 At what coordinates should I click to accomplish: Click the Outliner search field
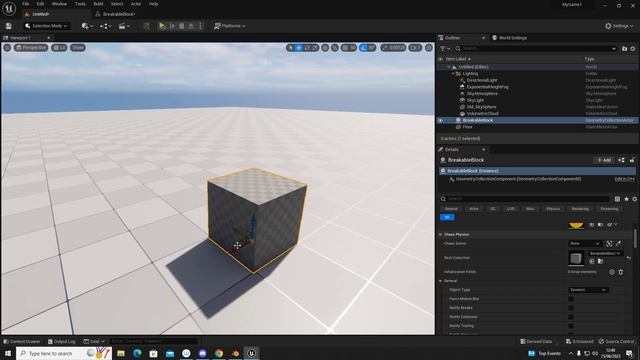(x=536, y=49)
